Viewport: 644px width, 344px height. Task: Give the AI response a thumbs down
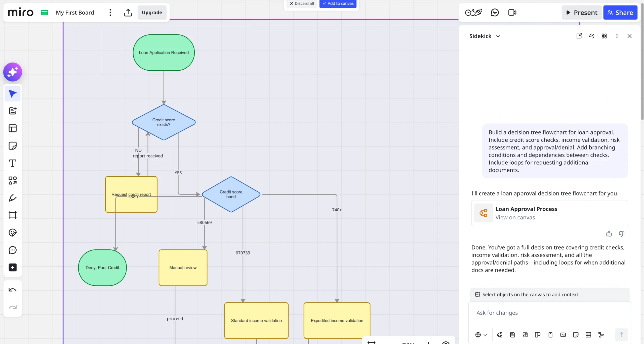tap(621, 234)
